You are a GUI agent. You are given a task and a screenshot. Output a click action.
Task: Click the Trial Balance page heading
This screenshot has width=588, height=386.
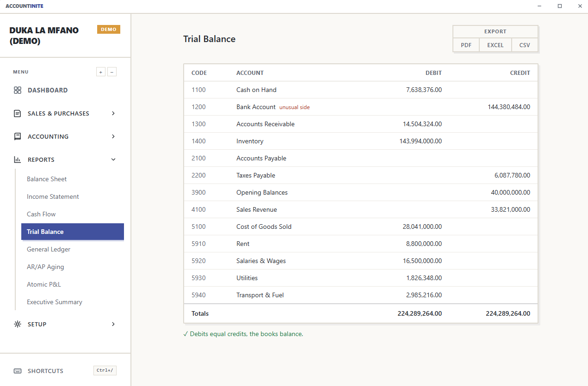point(209,39)
